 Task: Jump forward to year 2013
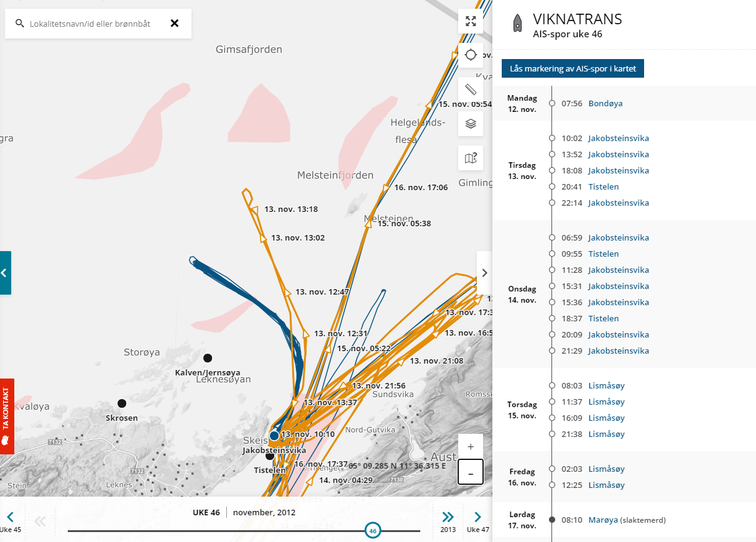(x=448, y=521)
